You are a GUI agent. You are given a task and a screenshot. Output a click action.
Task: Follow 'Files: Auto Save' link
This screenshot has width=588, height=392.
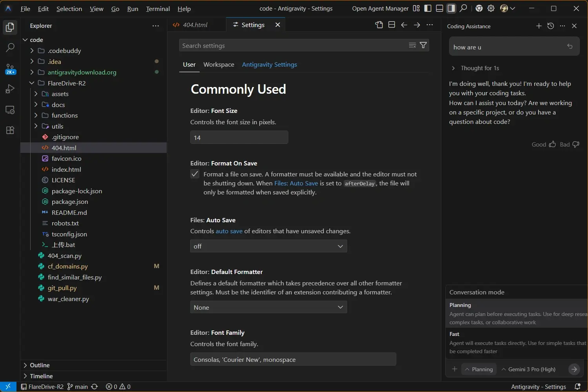(296, 183)
